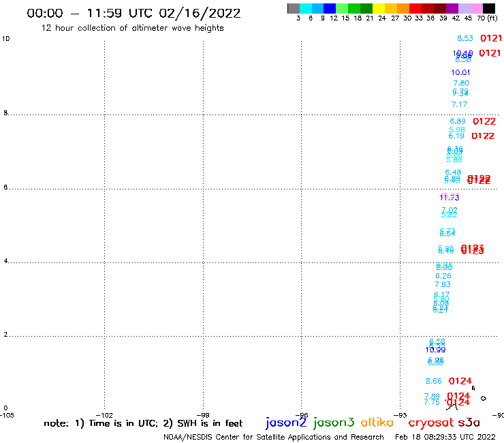Click the wave height value 7.17

(x=459, y=104)
